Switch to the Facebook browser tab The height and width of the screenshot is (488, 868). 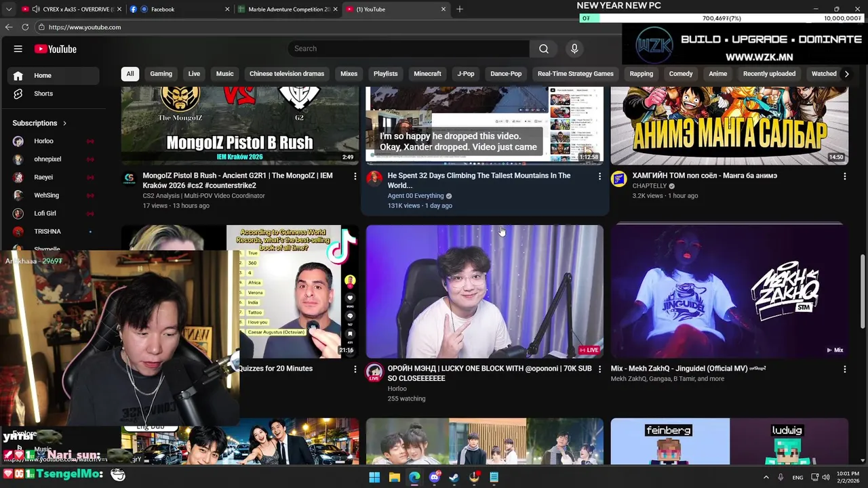point(180,9)
